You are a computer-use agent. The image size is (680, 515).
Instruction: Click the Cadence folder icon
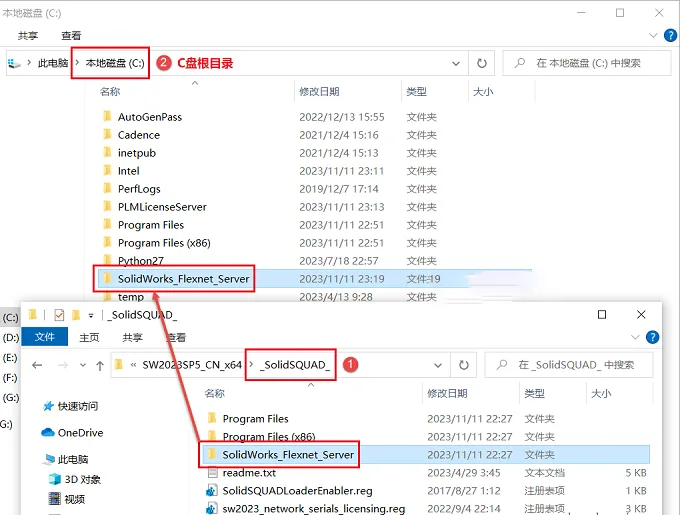(107, 134)
